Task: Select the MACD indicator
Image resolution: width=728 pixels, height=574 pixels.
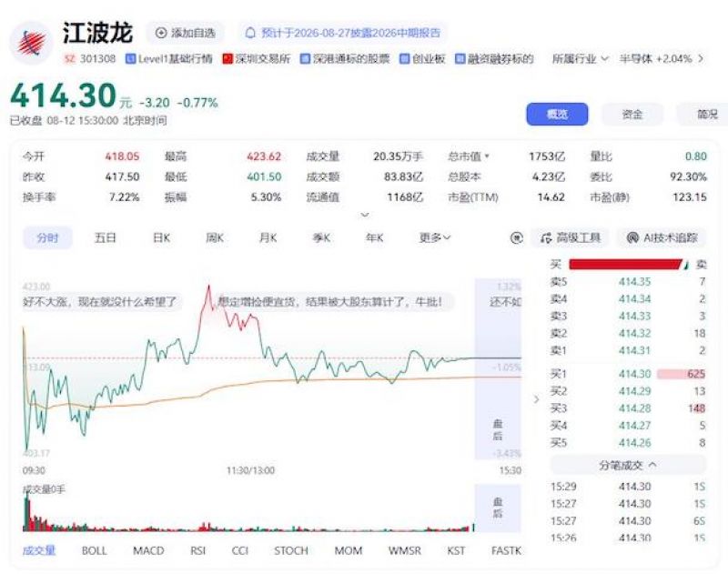Action: tap(148, 550)
